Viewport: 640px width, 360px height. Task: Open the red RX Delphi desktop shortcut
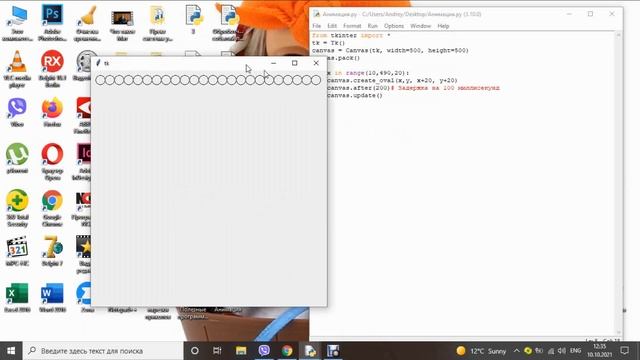(52, 69)
